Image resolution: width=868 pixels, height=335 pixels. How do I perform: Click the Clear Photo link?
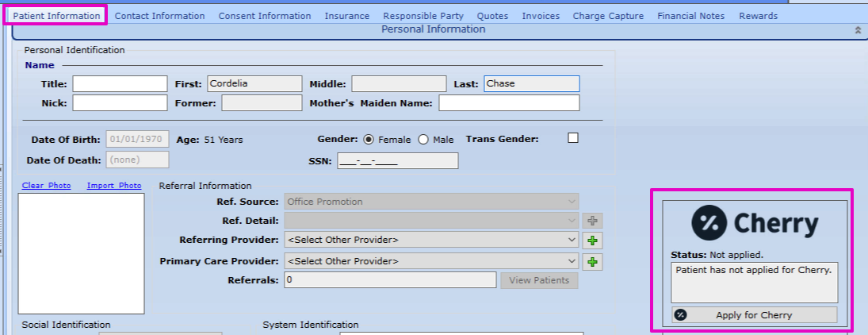(x=46, y=186)
